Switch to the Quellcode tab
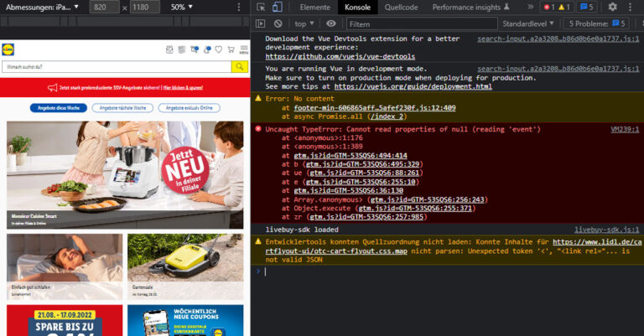The image size is (644, 336). pos(401,7)
